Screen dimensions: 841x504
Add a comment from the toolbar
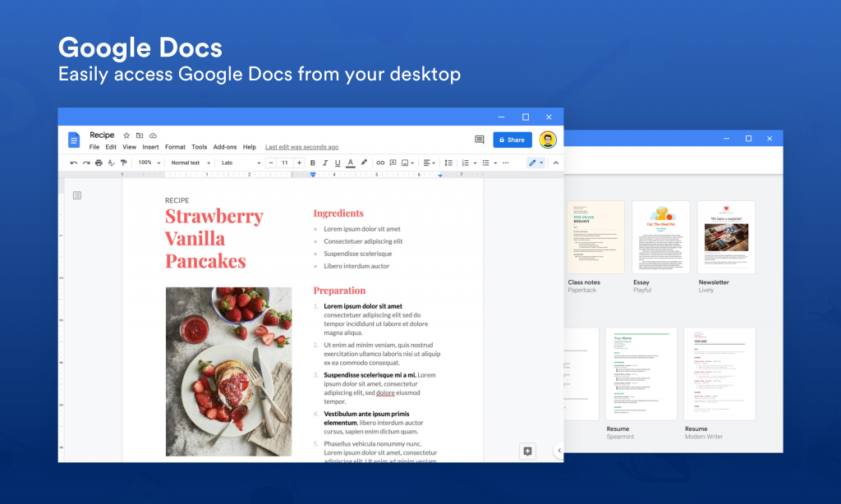coord(393,163)
